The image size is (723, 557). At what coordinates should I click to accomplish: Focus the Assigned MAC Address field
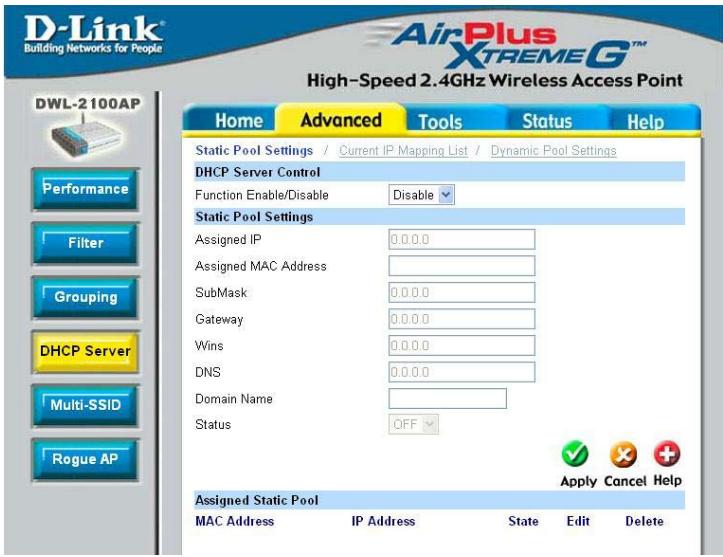(462, 266)
